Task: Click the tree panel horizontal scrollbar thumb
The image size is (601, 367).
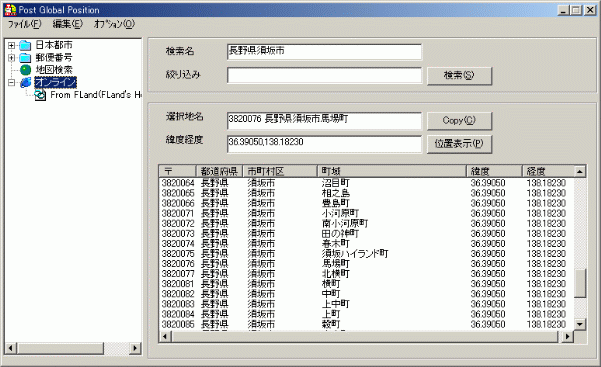Action: [60, 348]
